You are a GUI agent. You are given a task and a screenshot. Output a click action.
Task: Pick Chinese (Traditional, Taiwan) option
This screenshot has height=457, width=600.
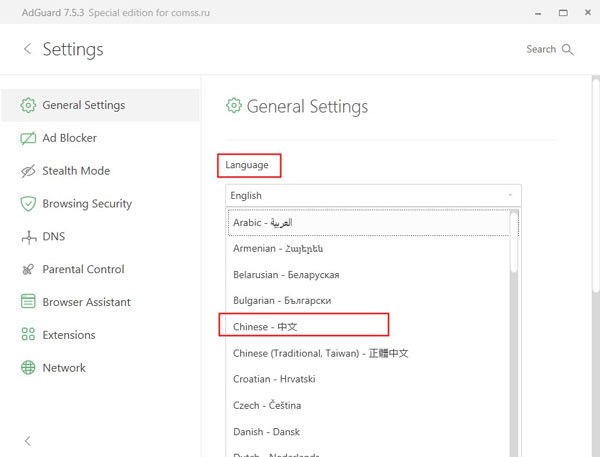coord(320,353)
